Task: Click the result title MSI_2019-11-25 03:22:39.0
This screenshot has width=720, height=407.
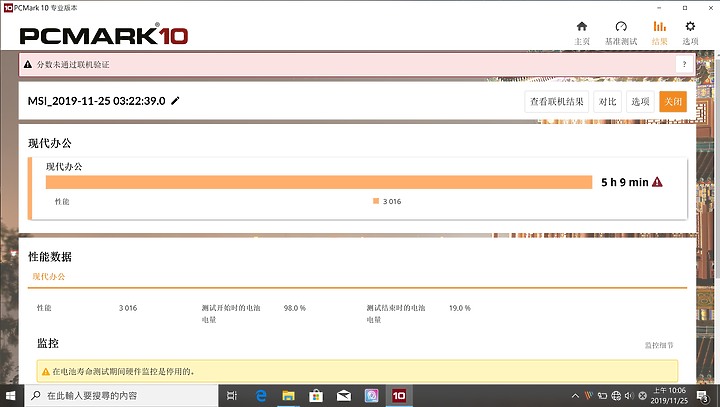Action: [x=96, y=101]
